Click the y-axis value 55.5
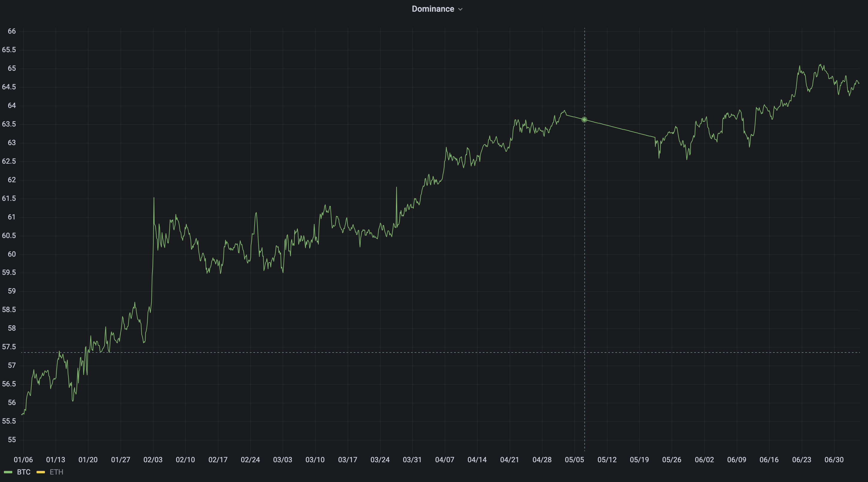The image size is (868, 482). point(9,421)
